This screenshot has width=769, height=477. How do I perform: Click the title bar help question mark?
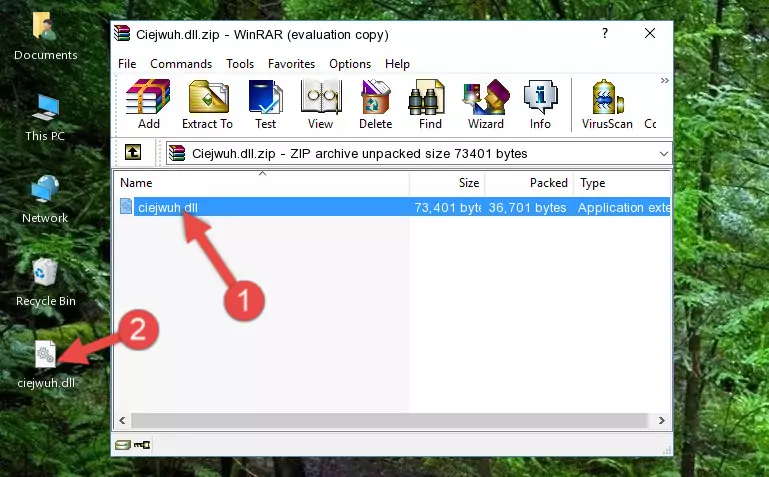click(x=605, y=33)
